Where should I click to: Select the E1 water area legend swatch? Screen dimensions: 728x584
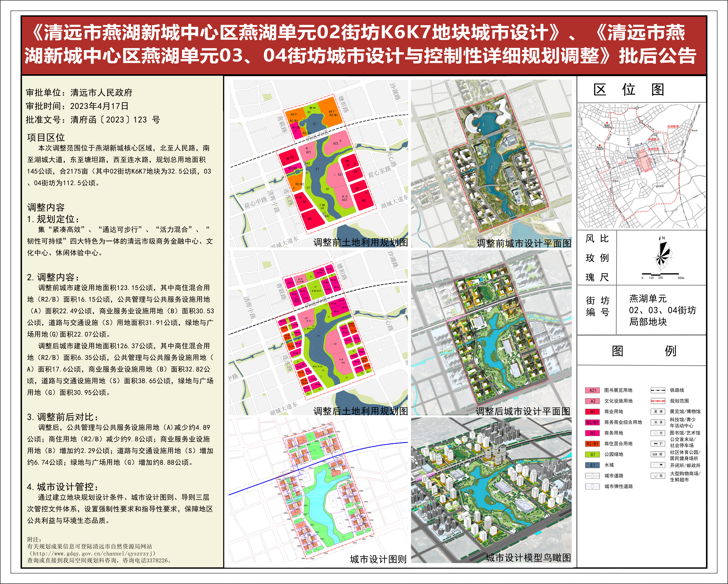[x=593, y=465]
